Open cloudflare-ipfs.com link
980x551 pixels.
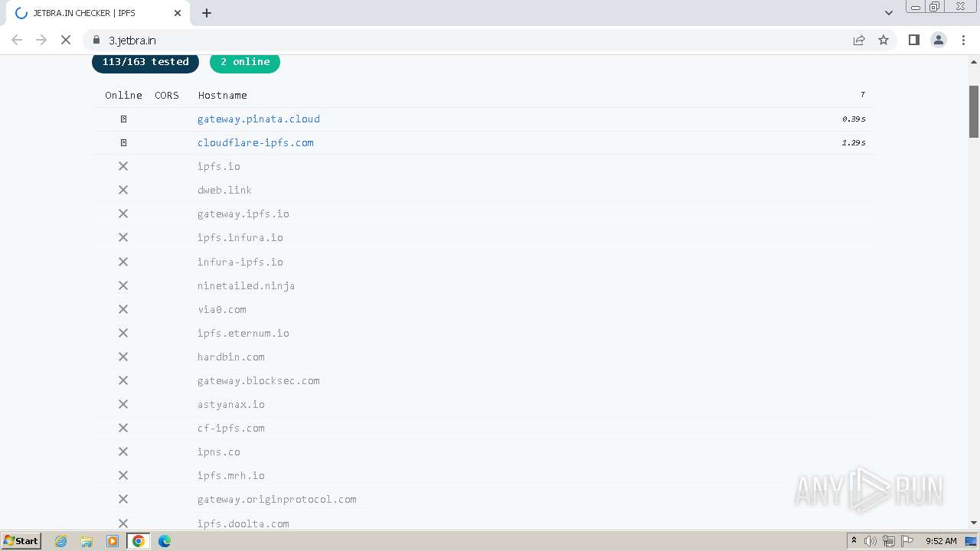[x=256, y=142]
